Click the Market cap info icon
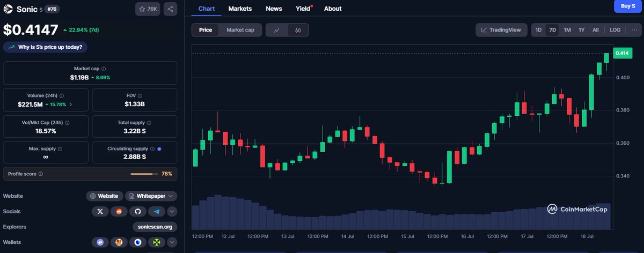 [x=104, y=69]
